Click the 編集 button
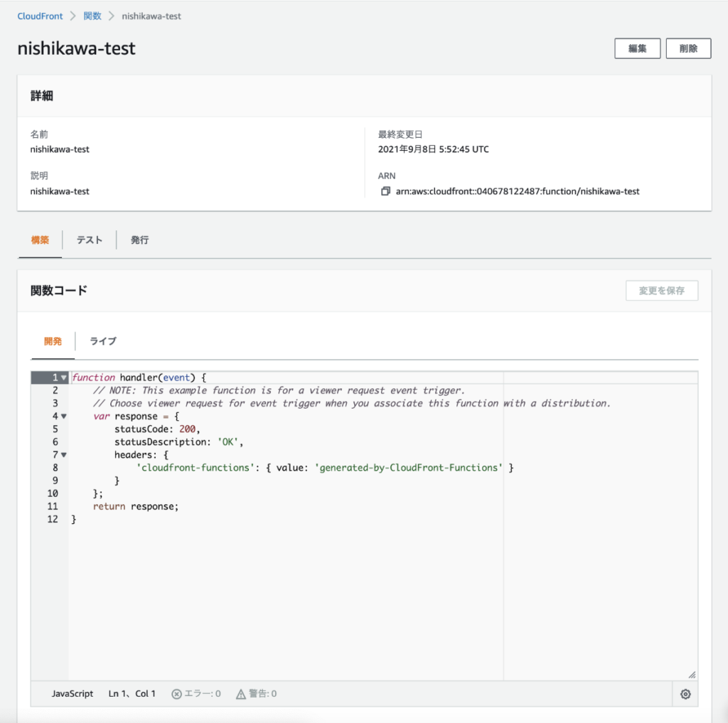 637,48
